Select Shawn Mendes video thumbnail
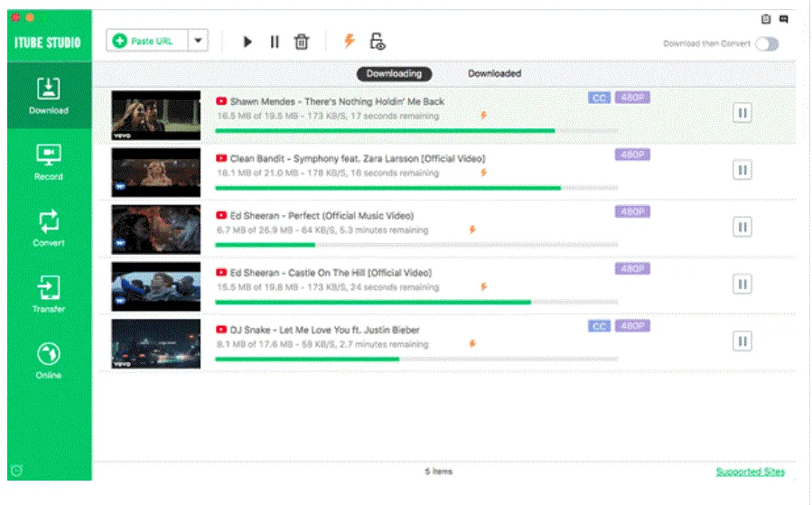 point(156,116)
